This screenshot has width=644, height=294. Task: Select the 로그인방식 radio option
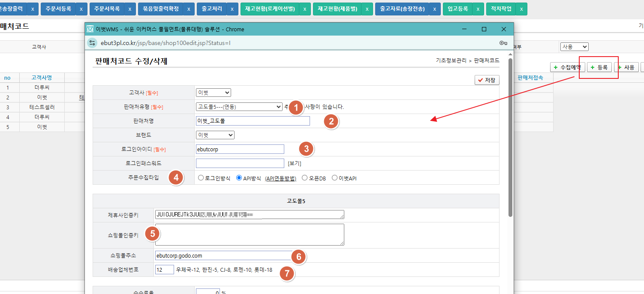click(x=201, y=178)
